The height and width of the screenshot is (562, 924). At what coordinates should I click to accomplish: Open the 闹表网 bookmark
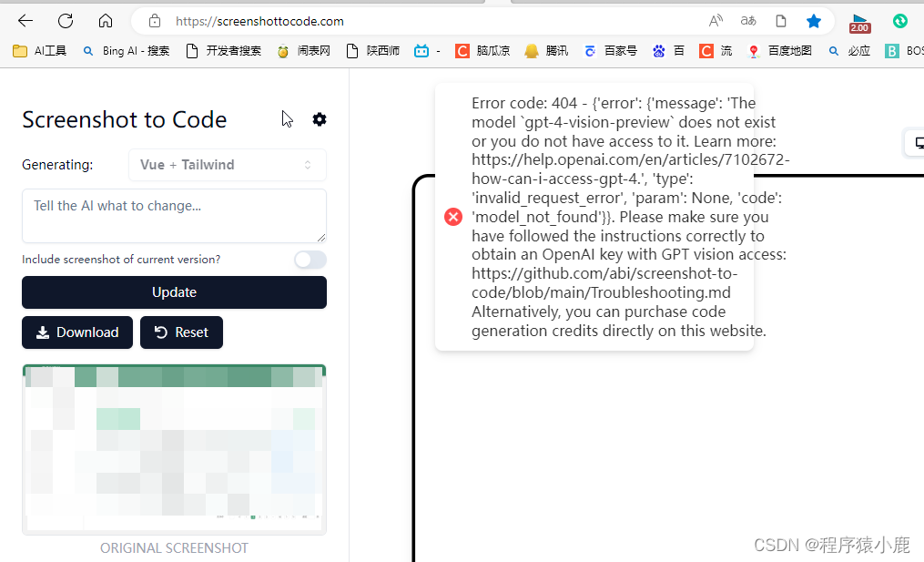[303, 51]
